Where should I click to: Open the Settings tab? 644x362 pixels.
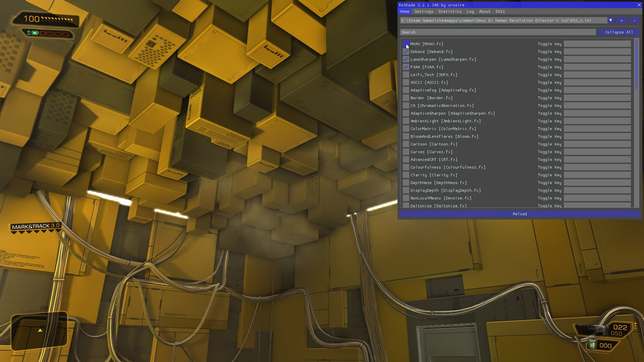pyautogui.click(x=424, y=12)
